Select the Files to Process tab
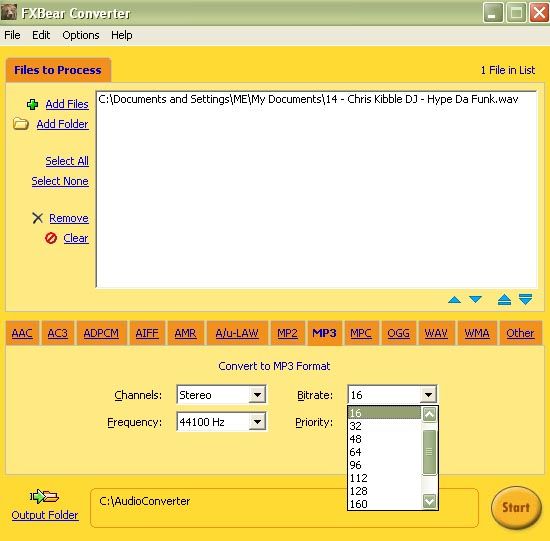The image size is (550, 541). (58, 70)
